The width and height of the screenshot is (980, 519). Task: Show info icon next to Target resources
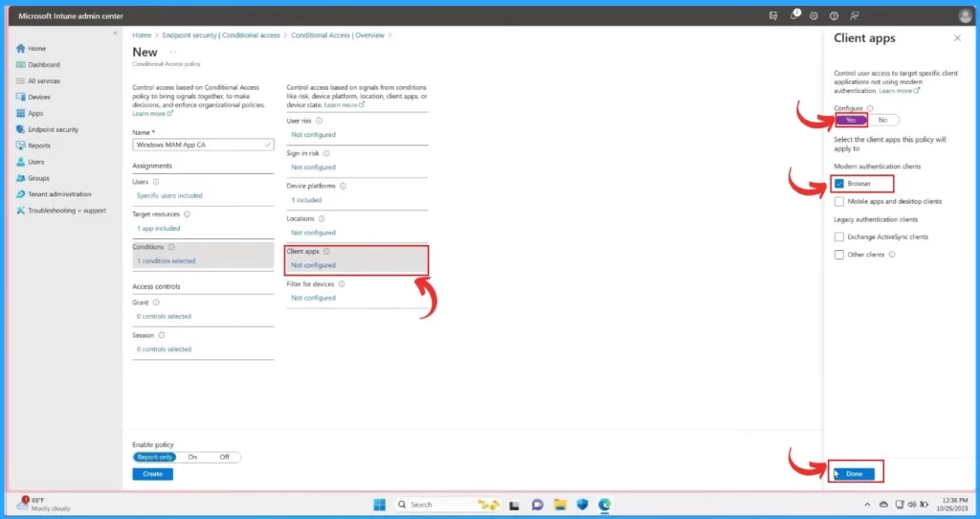click(187, 214)
